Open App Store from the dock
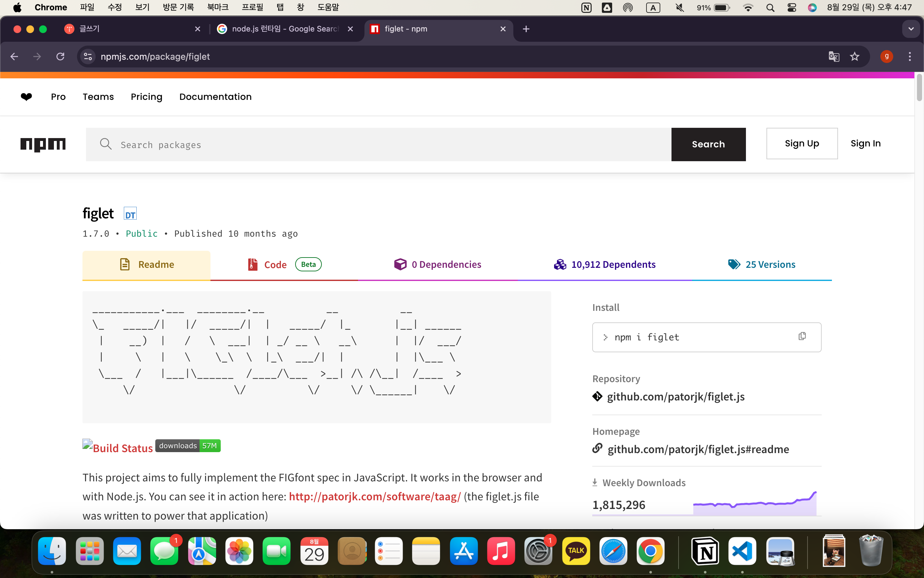Image resolution: width=924 pixels, height=578 pixels. pyautogui.click(x=464, y=551)
